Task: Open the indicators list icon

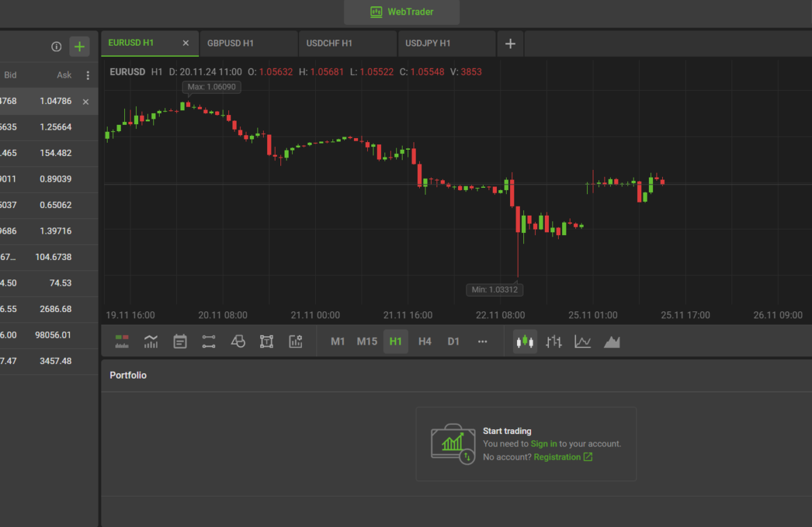Action: coord(151,341)
